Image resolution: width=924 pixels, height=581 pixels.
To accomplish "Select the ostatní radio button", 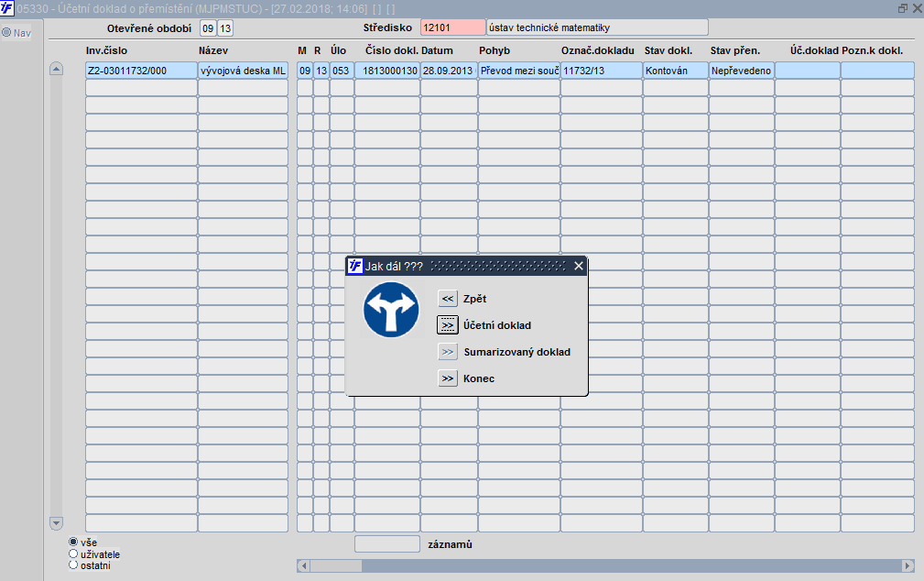I will click(73, 565).
